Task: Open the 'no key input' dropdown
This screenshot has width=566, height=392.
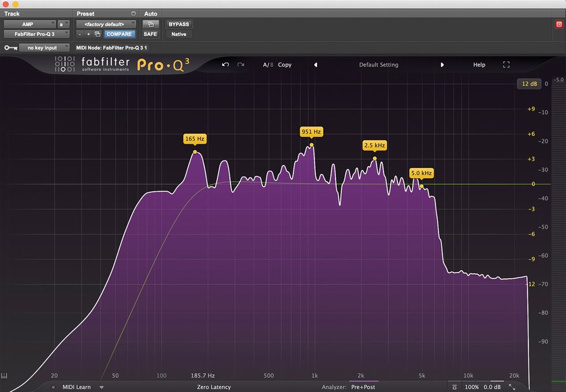Action: point(44,48)
